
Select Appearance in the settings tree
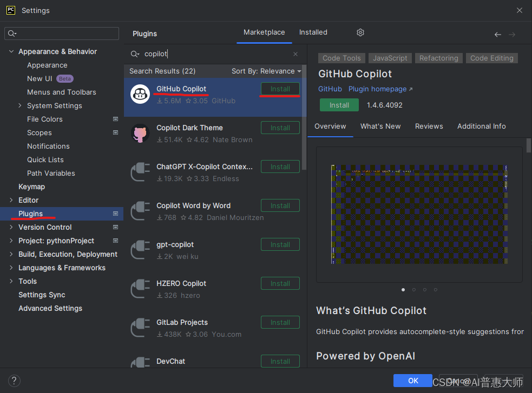click(x=47, y=65)
